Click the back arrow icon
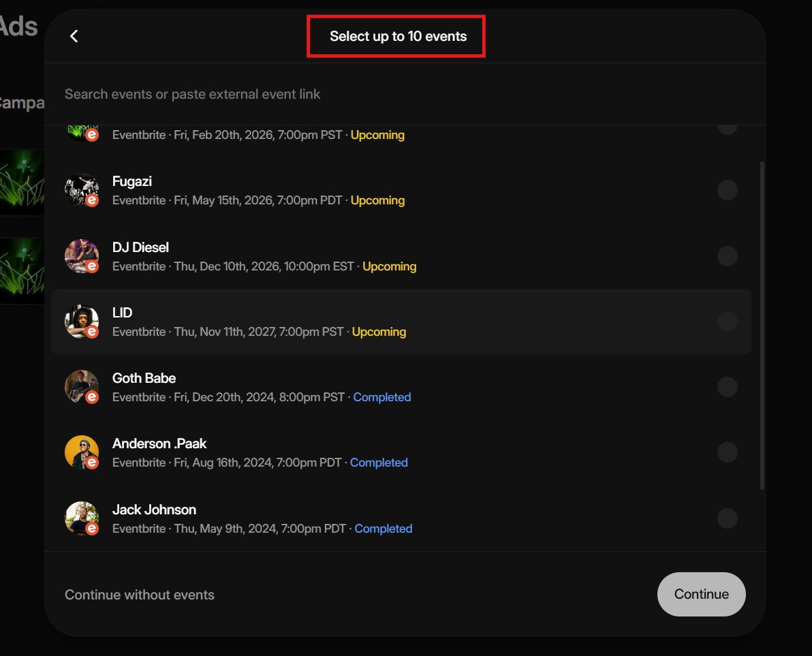 tap(74, 37)
